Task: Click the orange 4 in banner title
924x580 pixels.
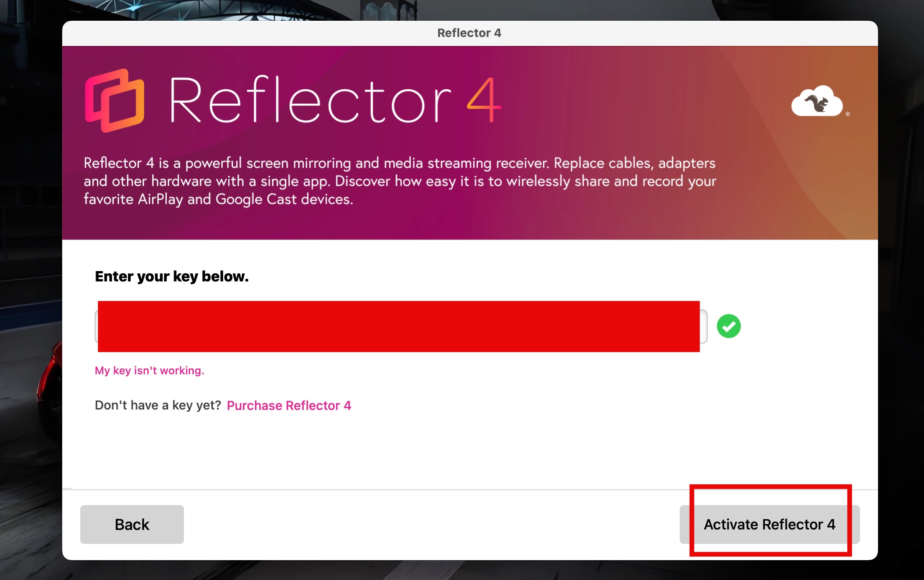Action: pos(484,100)
